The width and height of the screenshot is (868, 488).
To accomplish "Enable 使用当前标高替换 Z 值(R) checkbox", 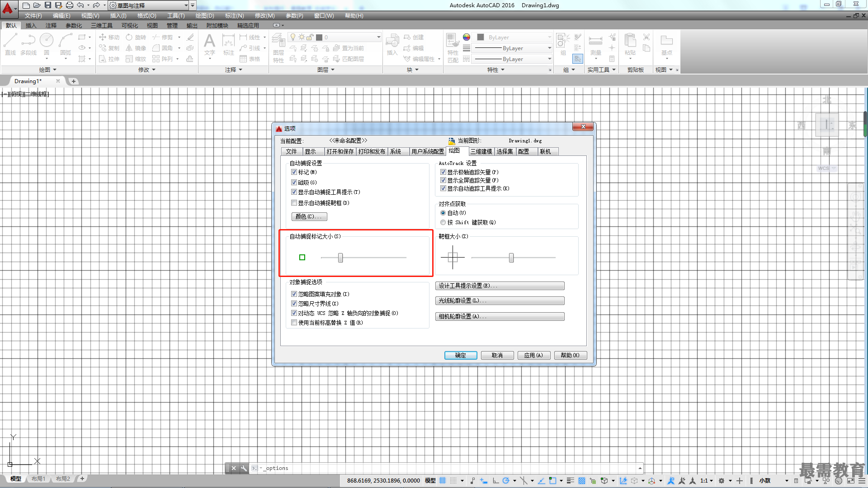I will click(294, 323).
